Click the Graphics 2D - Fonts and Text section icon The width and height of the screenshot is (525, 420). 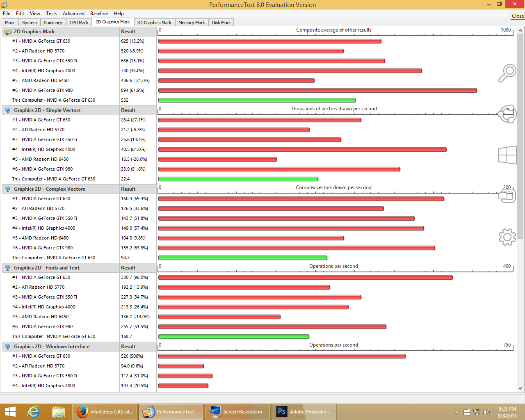point(8,268)
